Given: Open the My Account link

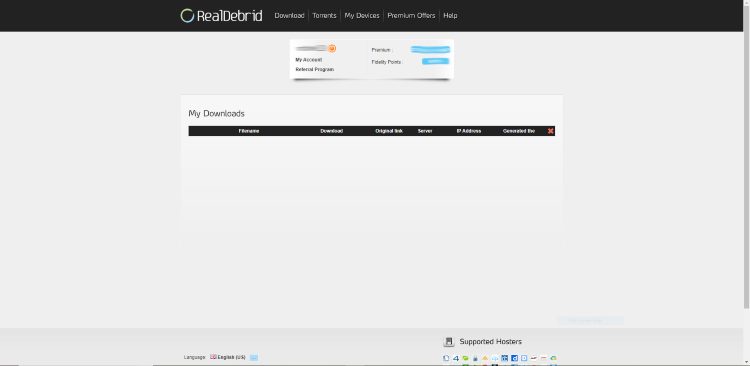Looking at the screenshot, I should pos(309,60).
